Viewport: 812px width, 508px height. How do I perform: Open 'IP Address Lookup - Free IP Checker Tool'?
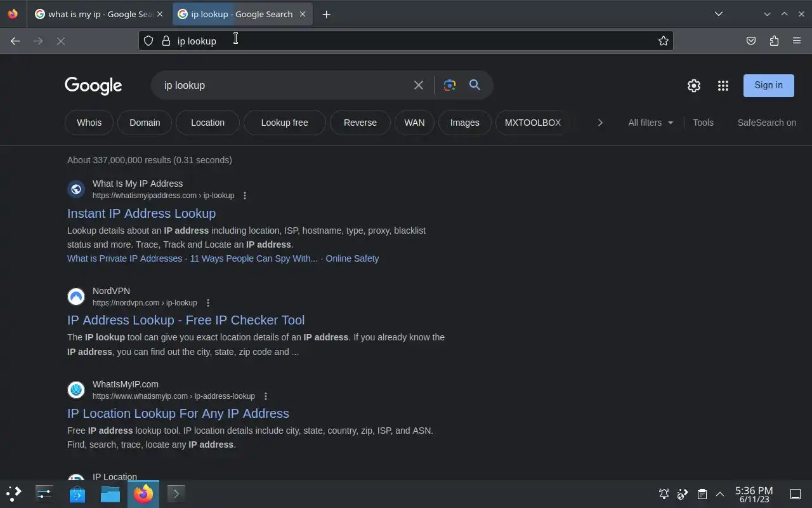click(186, 320)
